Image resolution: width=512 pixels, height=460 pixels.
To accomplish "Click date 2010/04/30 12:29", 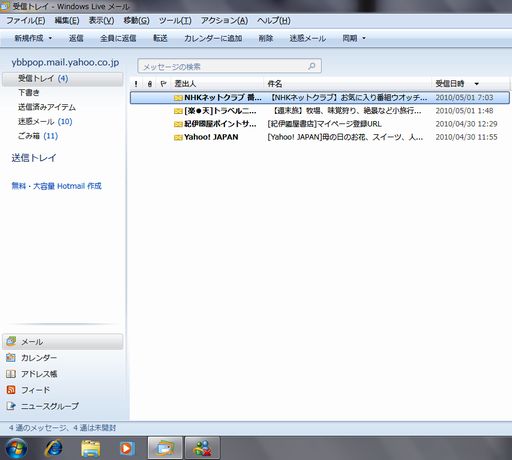I will [466, 124].
